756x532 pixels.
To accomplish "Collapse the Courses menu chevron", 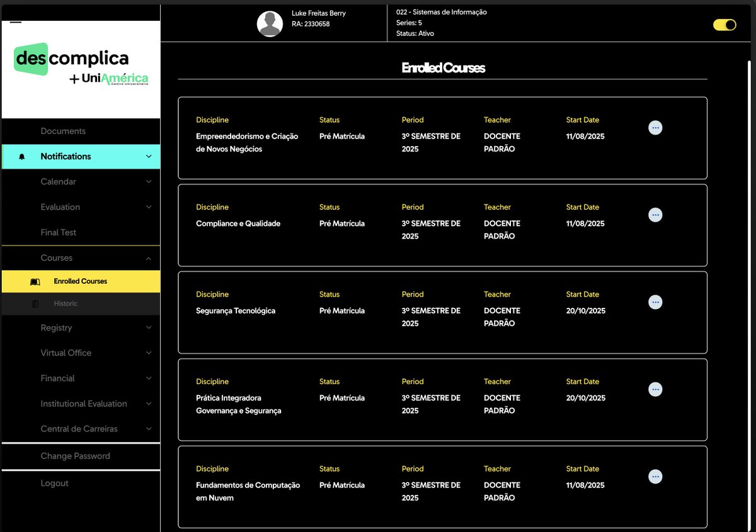I will [x=149, y=258].
